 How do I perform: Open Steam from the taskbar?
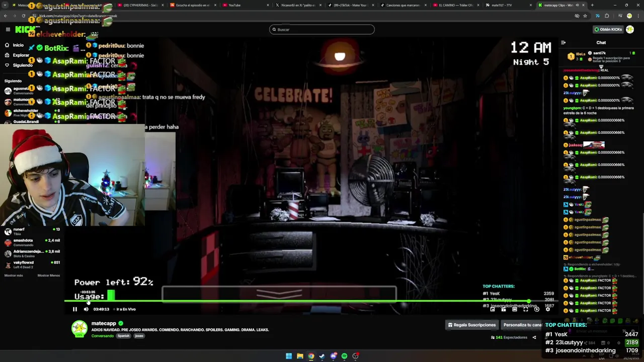point(322,356)
